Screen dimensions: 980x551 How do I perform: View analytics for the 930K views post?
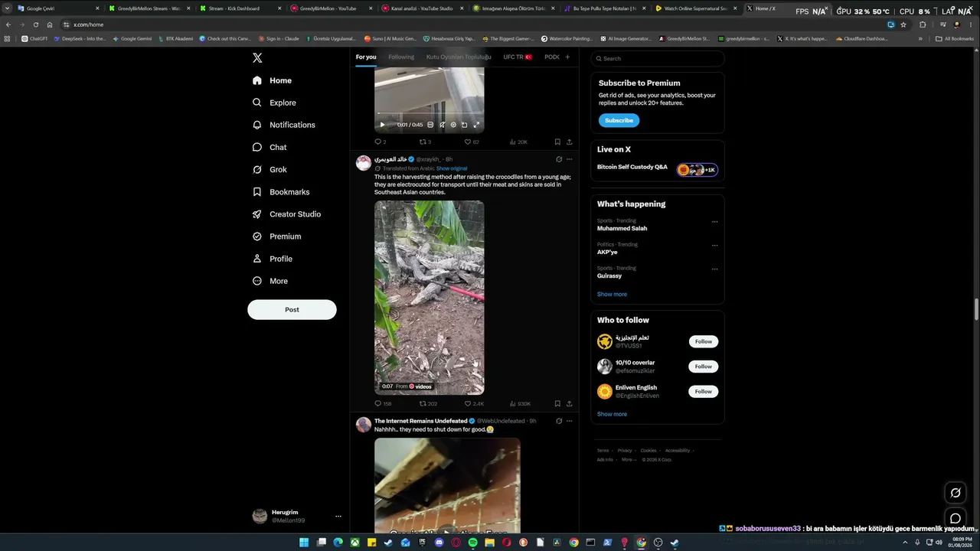pos(520,403)
